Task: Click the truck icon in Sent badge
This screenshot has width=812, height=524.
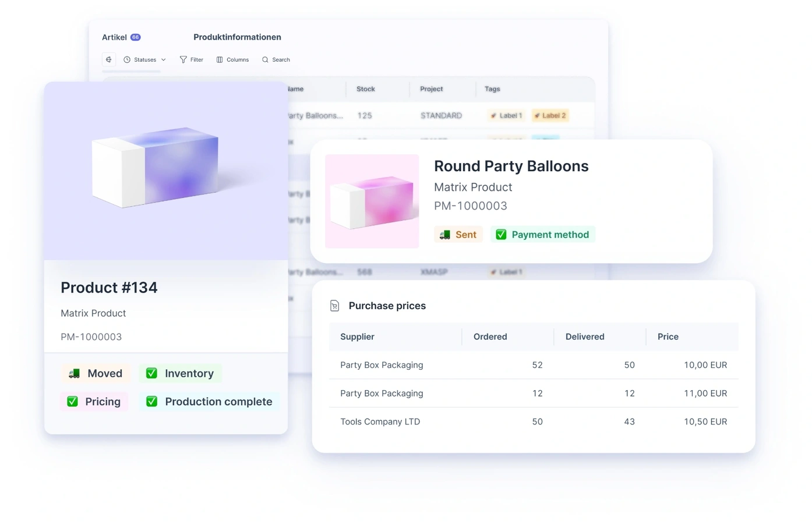Action: [x=445, y=235]
